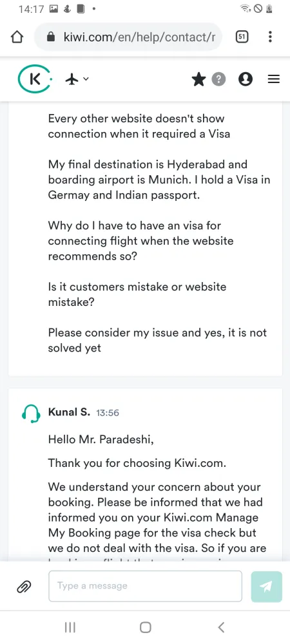Open starred items via star icon
The width and height of the screenshot is (290, 644).
click(198, 79)
